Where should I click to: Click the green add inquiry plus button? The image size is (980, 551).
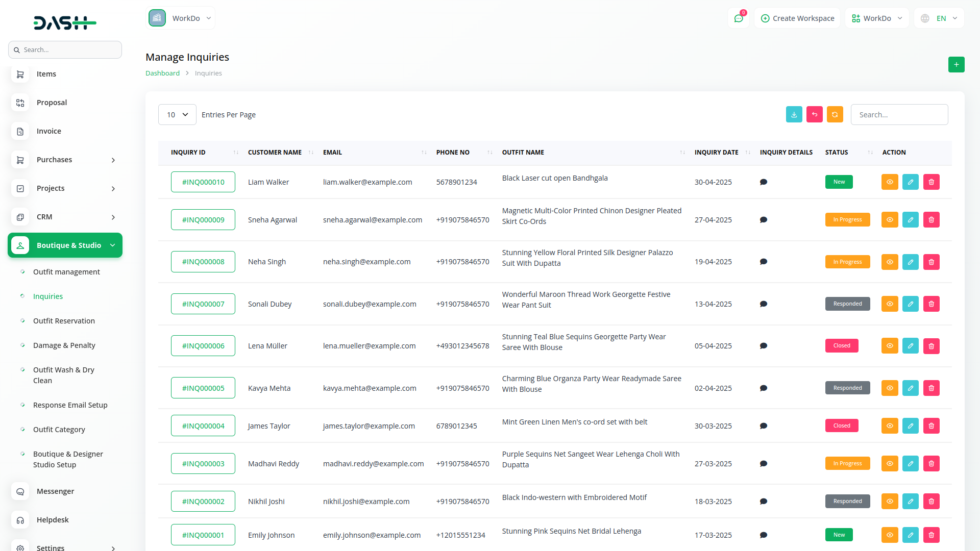click(956, 65)
